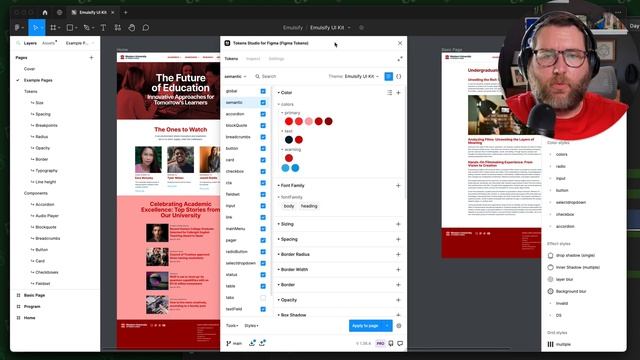Toggle the textField token set checkbox
The image size is (640, 360).
click(263, 309)
